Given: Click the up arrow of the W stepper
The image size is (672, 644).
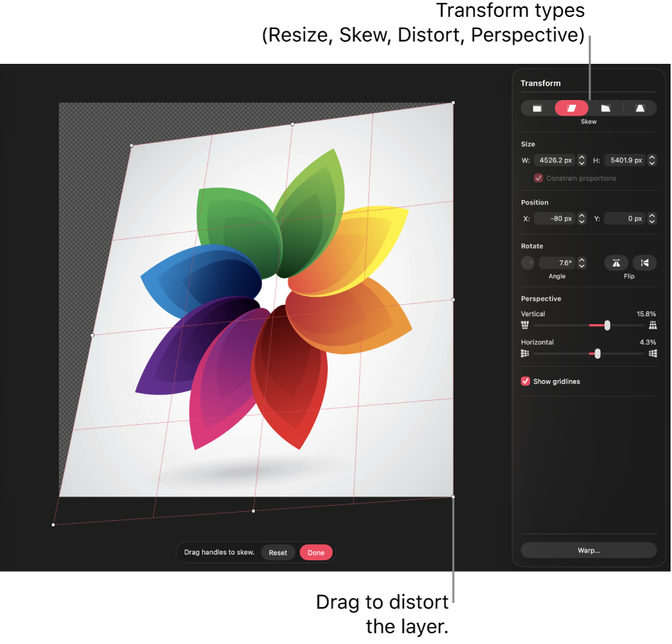Looking at the screenshot, I should pos(581,157).
